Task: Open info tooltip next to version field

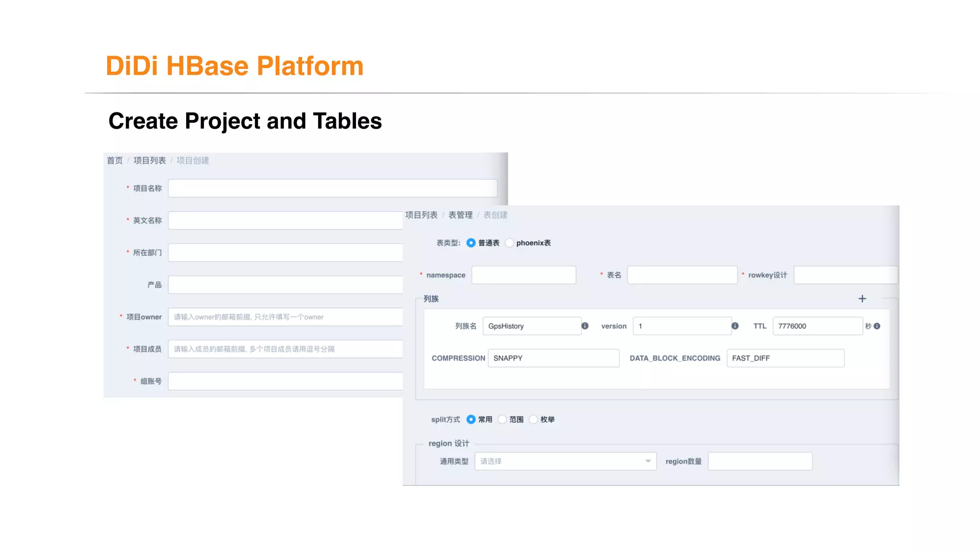Action: (735, 326)
